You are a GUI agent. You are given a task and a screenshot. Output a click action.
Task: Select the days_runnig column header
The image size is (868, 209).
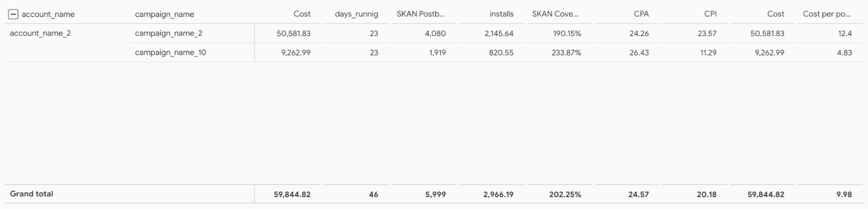(356, 14)
